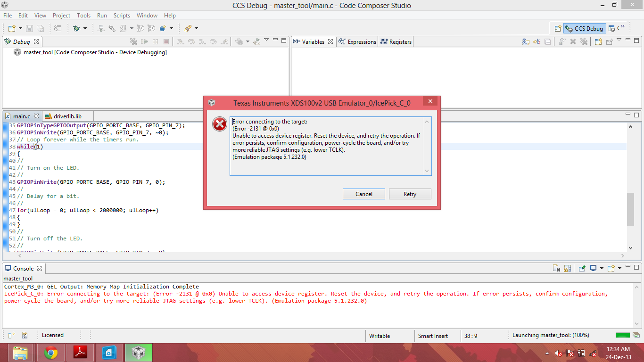Click the Code Composer Studio taskbar icon
The width and height of the screenshot is (644, 362).
click(139, 353)
